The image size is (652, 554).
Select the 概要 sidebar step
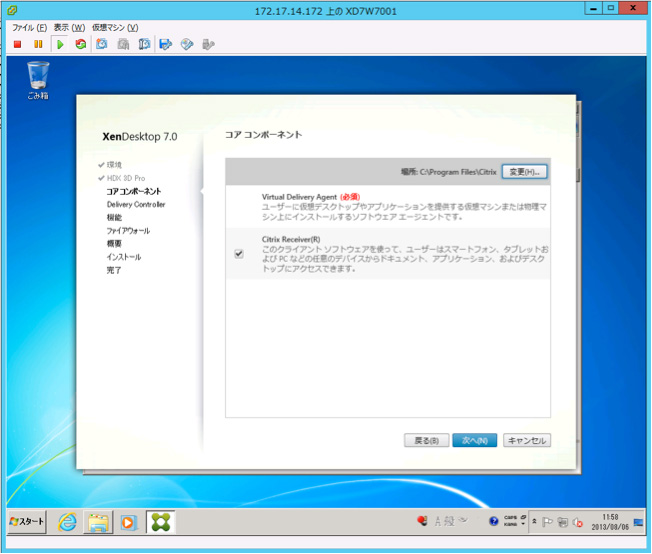click(114, 244)
